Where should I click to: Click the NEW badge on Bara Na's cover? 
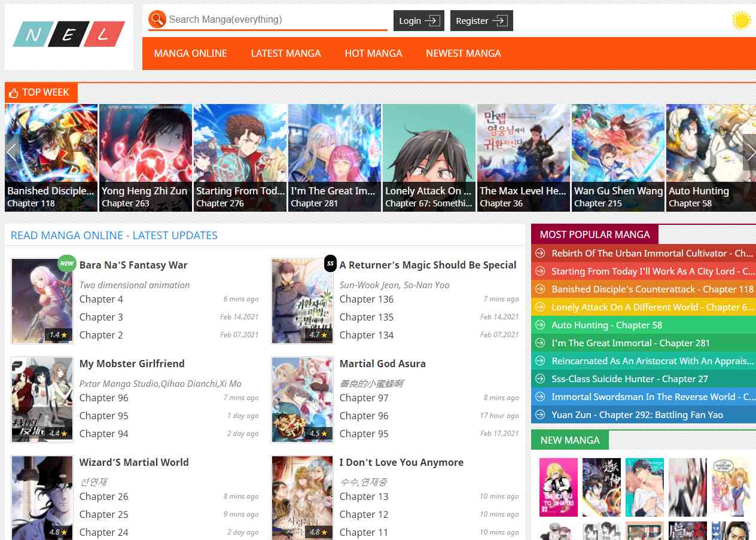point(67,263)
